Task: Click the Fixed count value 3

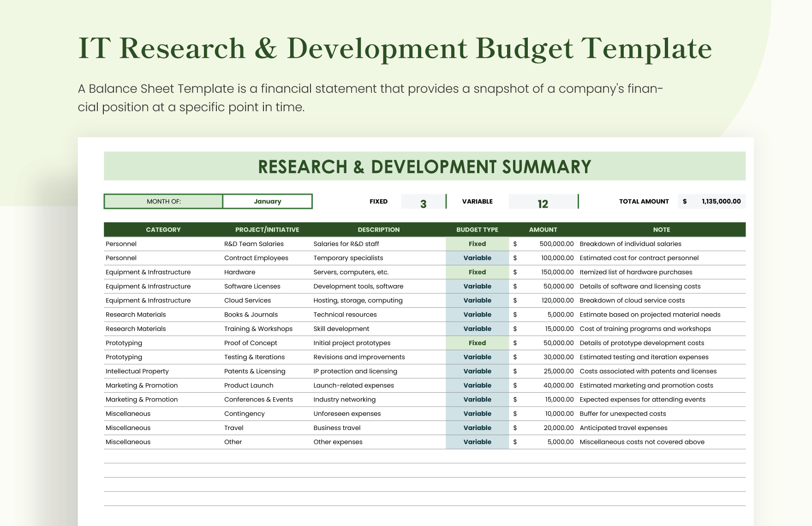Action: point(423,203)
